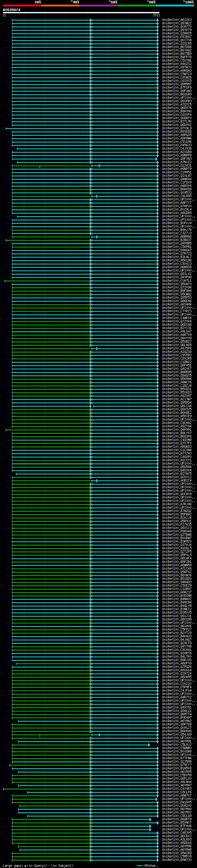The width and height of the screenshot is (197, 868).
Task: Select the UniRef100_B9SED8 label
Action: (177, 131)
